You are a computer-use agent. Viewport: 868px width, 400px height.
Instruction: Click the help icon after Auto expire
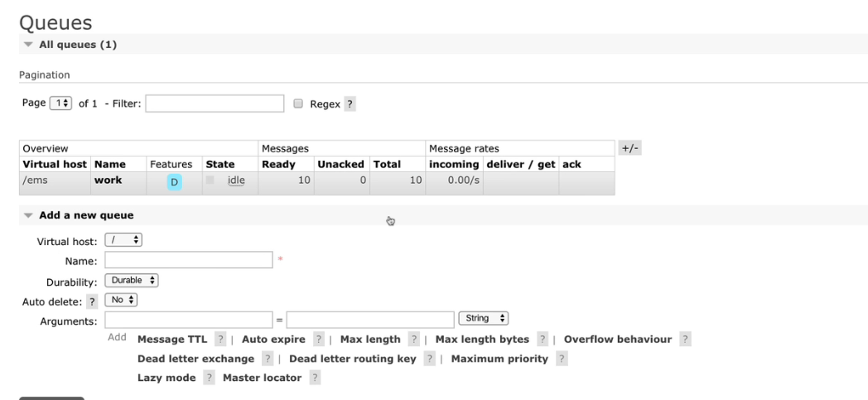tap(319, 340)
